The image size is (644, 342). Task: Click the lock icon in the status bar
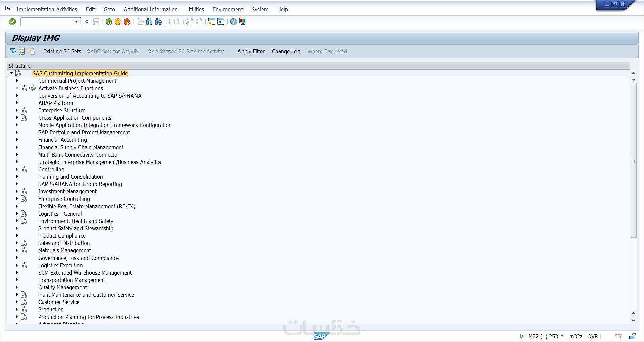click(632, 336)
